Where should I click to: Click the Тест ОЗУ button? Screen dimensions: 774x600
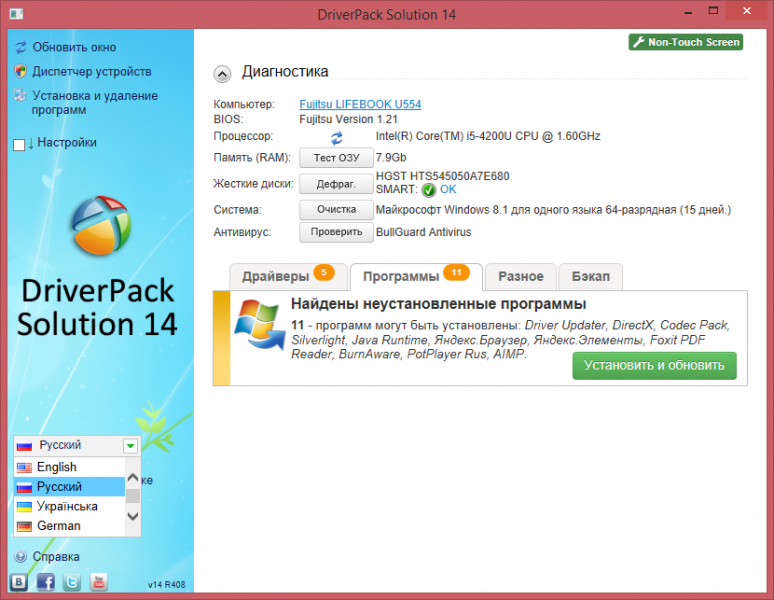[336, 158]
